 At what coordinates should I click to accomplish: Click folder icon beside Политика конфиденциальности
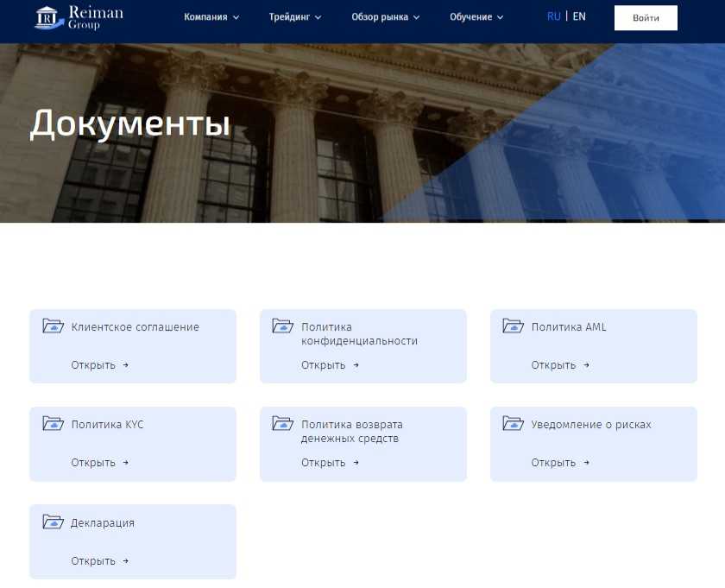pos(283,326)
